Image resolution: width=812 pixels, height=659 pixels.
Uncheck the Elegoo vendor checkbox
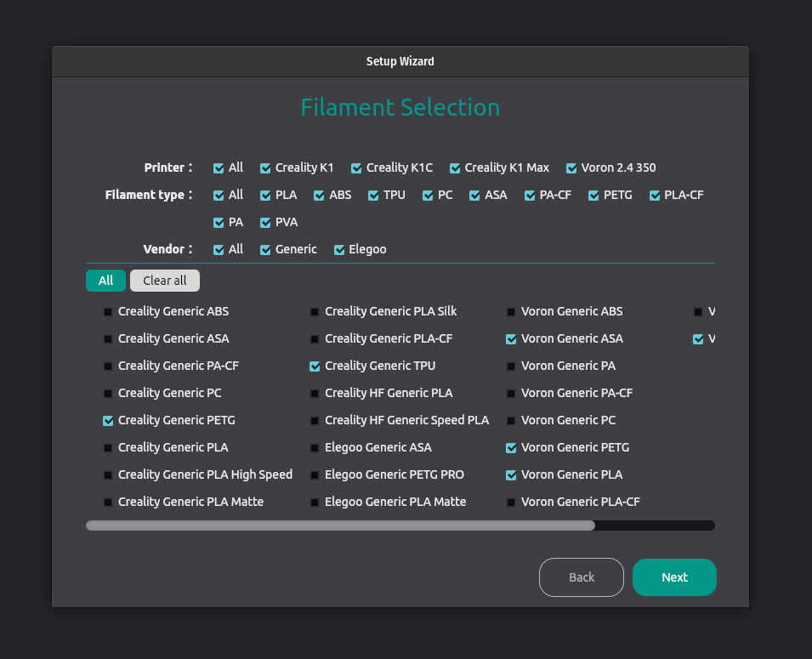coord(339,250)
